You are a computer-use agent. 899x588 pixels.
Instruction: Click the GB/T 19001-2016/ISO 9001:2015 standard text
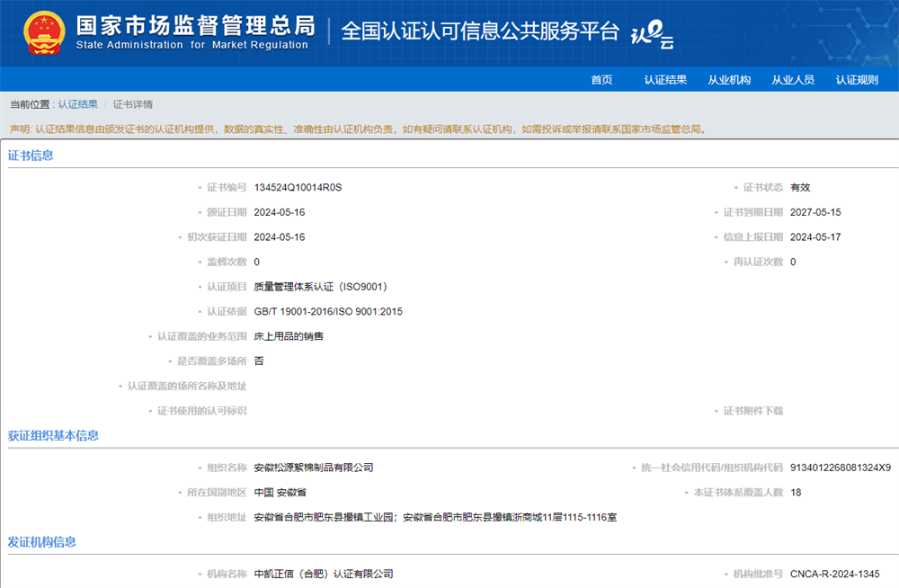328,311
